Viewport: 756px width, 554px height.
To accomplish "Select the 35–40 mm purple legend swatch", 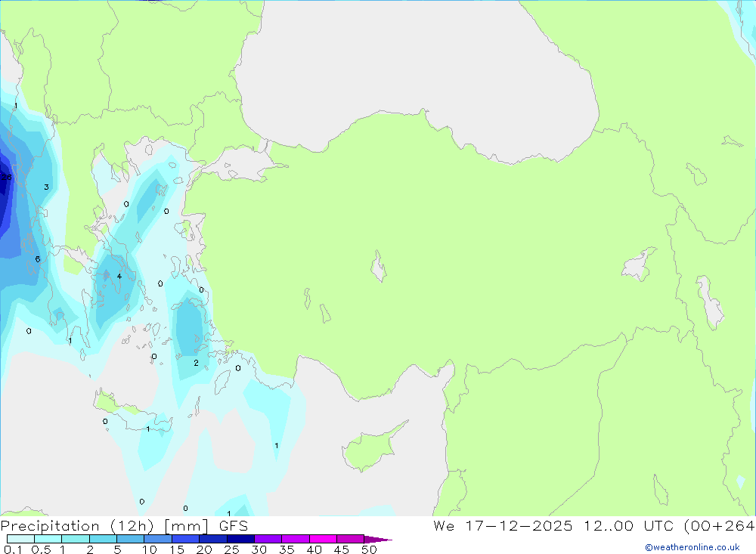I will pyautogui.click(x=296, y=539).
